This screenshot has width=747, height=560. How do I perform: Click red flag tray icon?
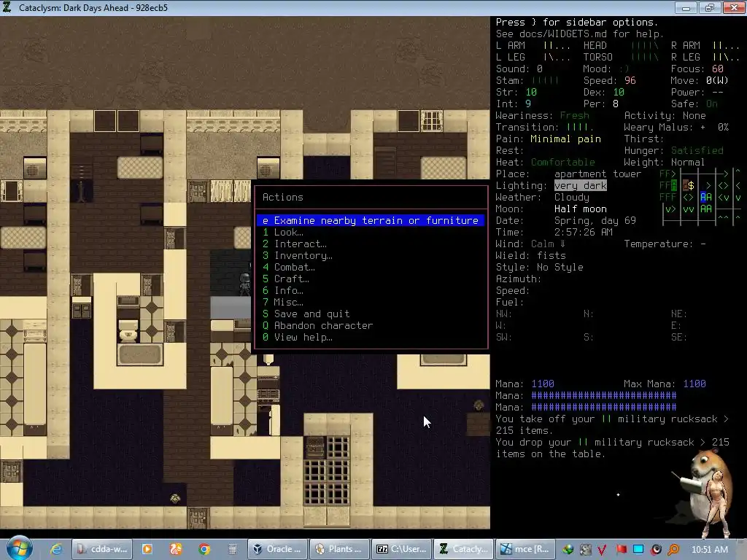621,550
